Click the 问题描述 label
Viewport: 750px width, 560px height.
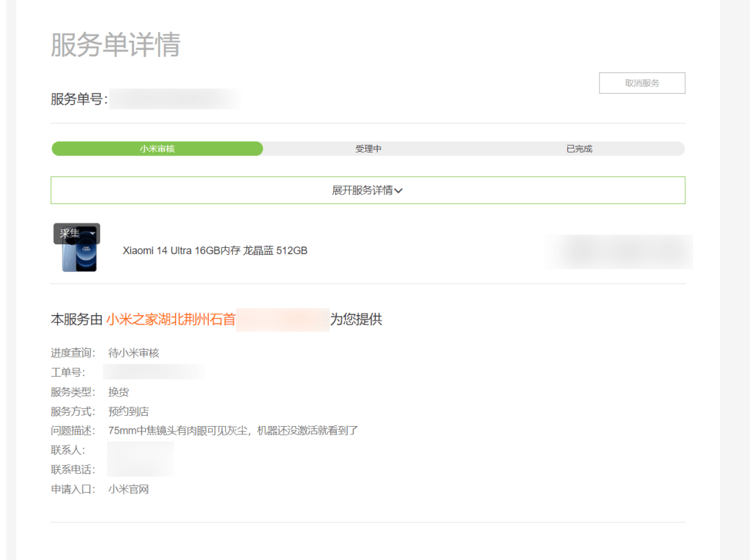click(x=73, y=430)
